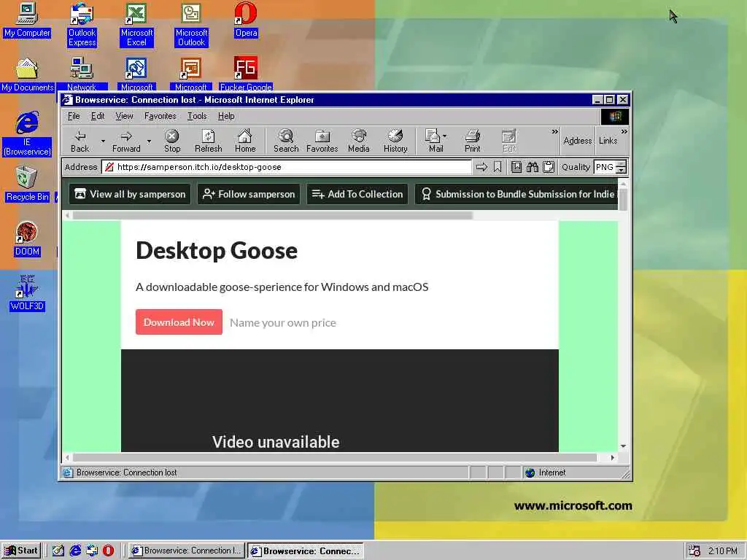Open the Media toolbar pane
The image size is (747, 560).
359,141
